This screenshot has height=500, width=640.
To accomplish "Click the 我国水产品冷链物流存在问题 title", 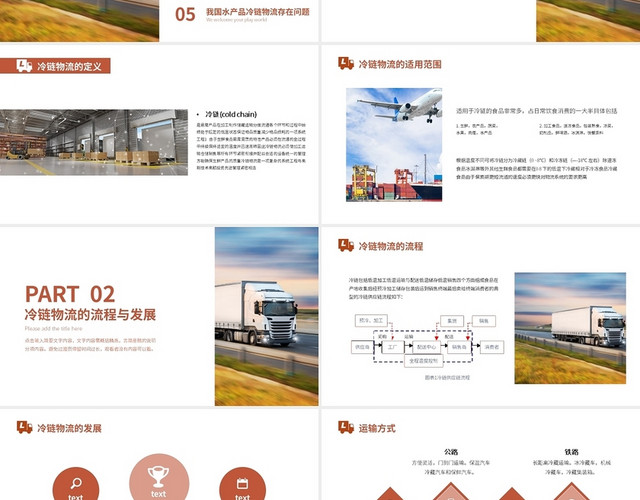I will tap(258, 11).
